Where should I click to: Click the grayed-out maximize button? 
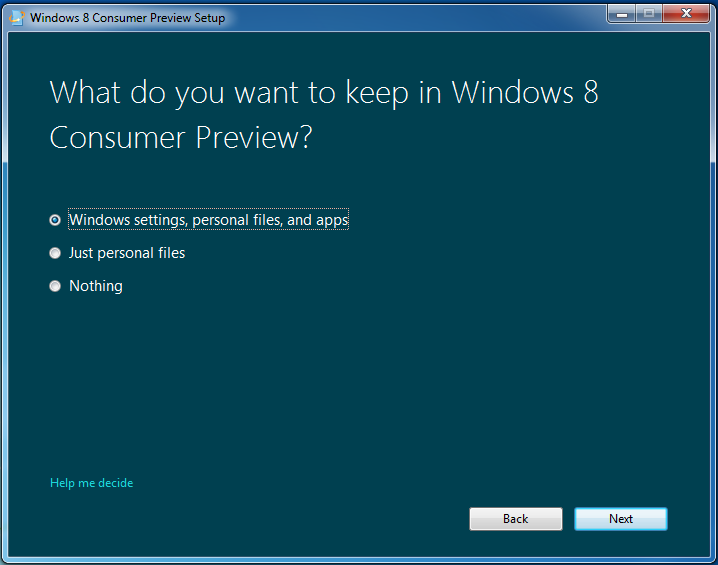pos(648,14)
